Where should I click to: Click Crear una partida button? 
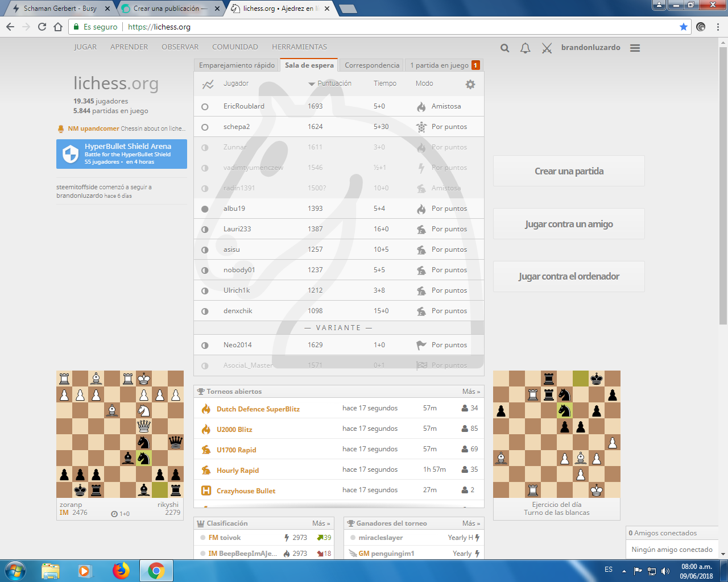pyautogui.click(x=569, y=171)
